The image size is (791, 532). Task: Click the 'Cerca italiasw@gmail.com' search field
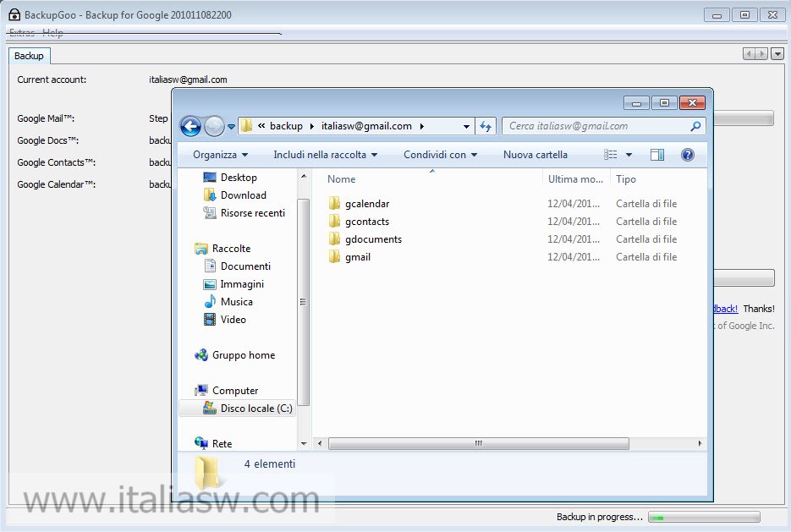pos(603,126)
